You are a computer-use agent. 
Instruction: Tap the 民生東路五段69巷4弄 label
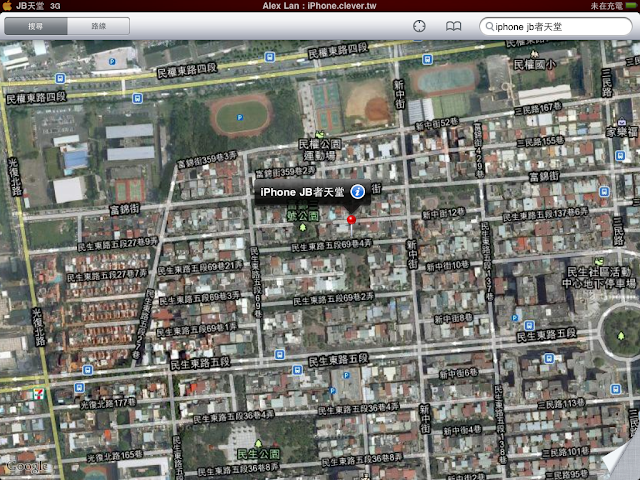331,246
